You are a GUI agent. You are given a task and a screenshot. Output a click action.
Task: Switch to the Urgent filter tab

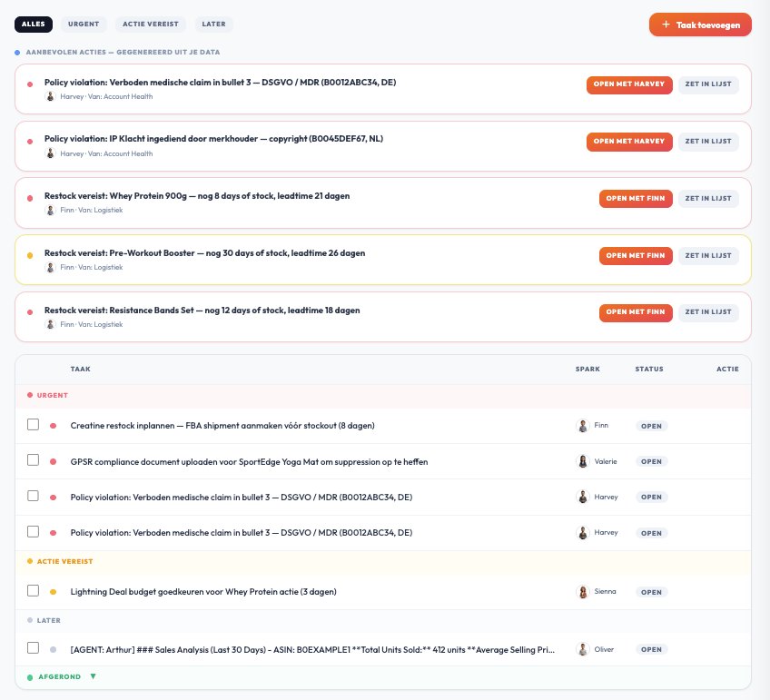(84, 24)
